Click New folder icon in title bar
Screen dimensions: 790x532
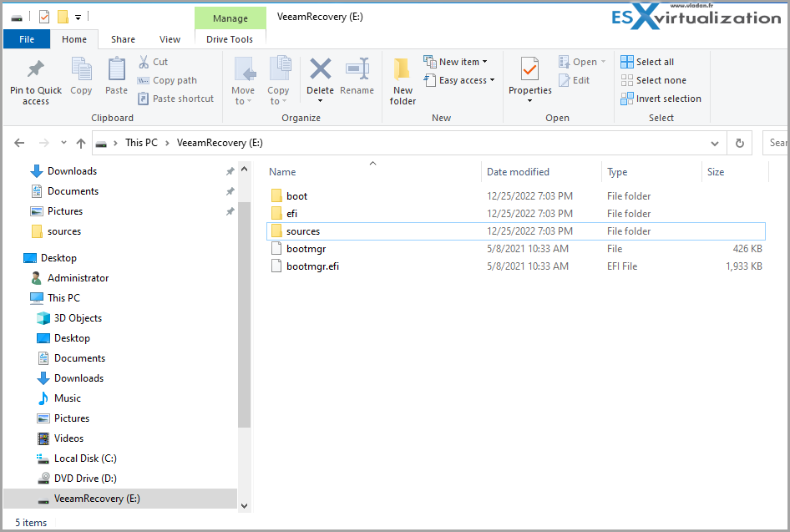coord(63,18)
